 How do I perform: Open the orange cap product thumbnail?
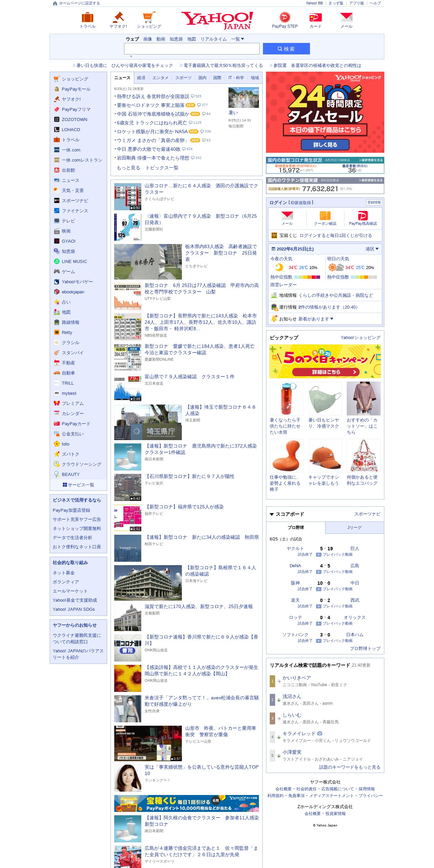325,456
